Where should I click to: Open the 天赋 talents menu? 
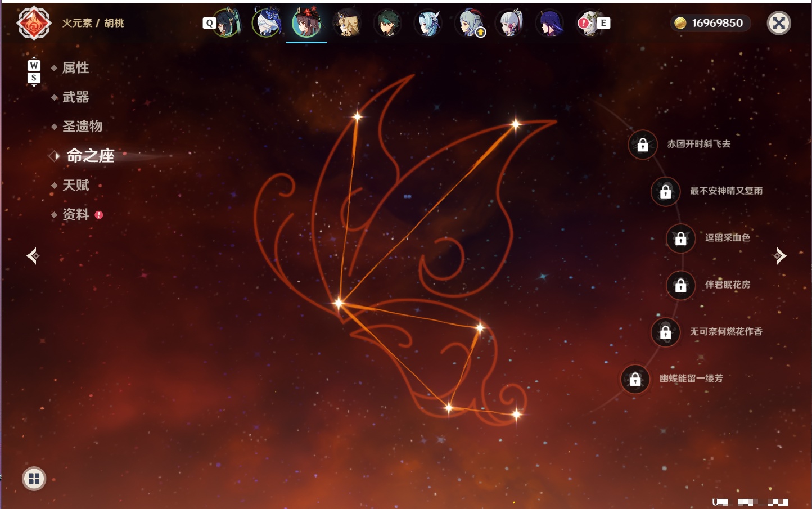[x=75, y=185]
